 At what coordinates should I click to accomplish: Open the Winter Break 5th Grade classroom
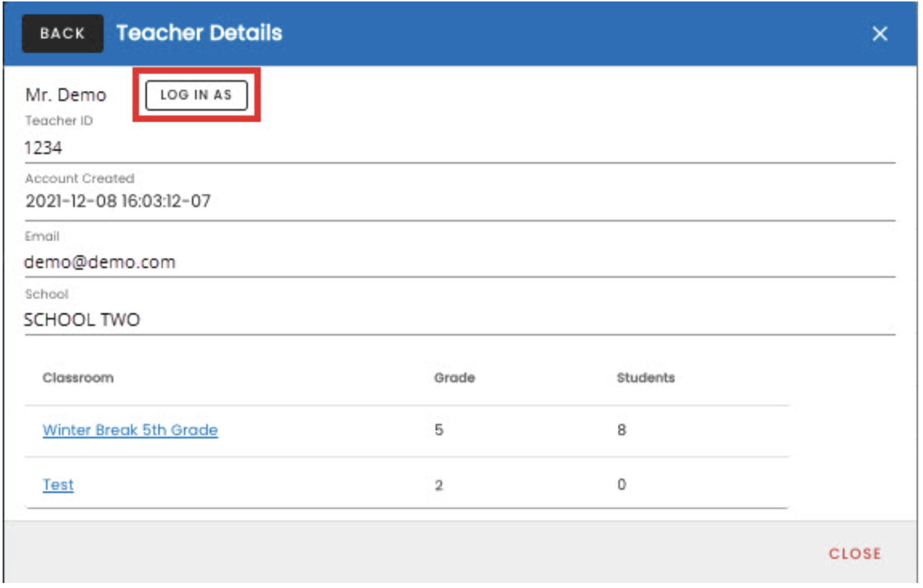click(130, 430)
